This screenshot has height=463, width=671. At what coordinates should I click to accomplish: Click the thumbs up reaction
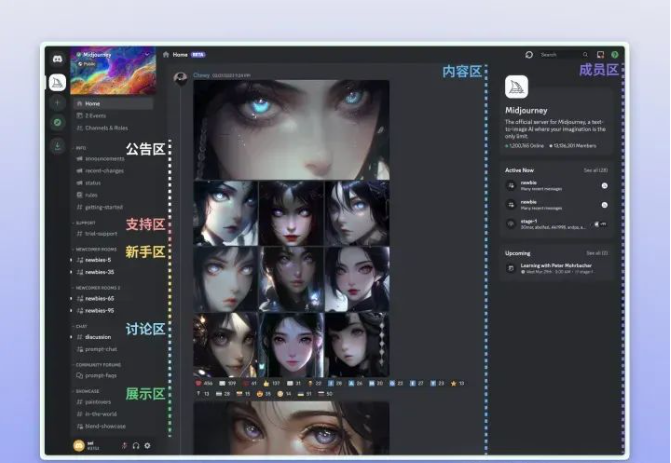coord(272,383)
